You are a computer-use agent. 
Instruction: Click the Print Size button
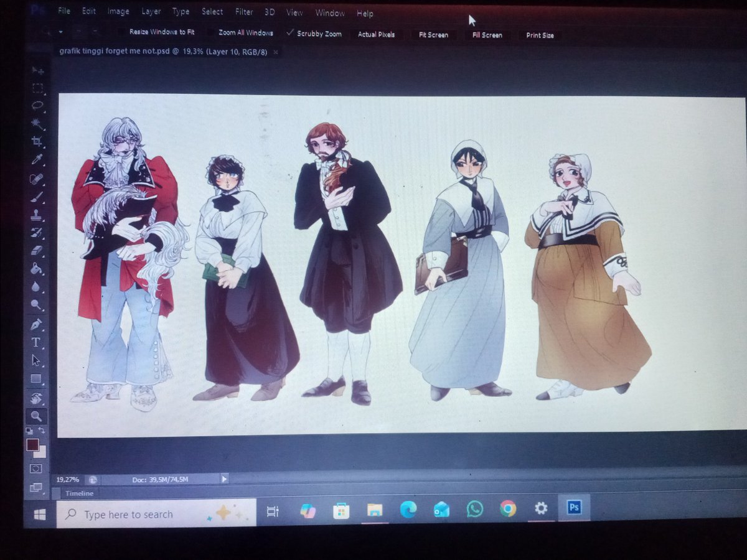540,35
